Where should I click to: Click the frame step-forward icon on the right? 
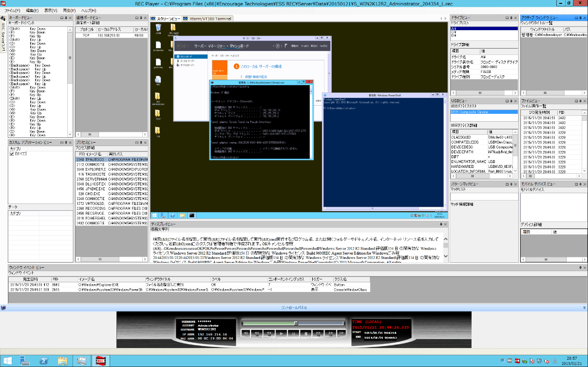pyautogui.click(x=342, y=334)
